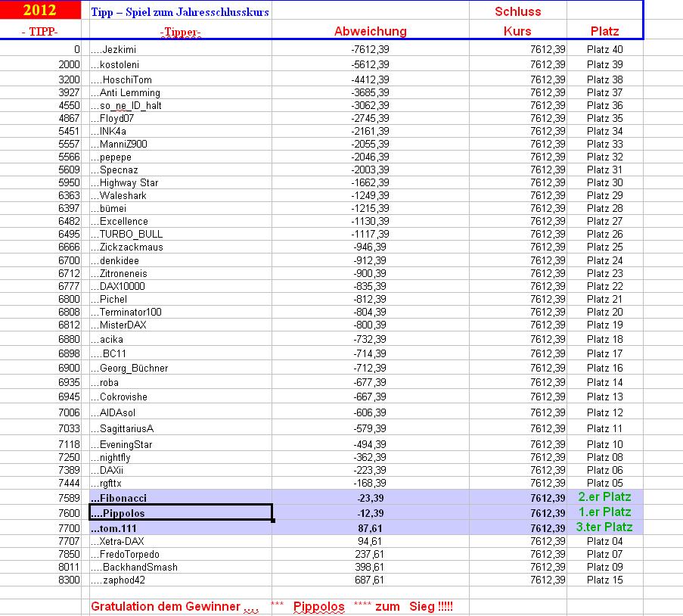The image size is (683, 616).
Task: Select the "2.er Platz" green cell
Action: tap(604, 498)
